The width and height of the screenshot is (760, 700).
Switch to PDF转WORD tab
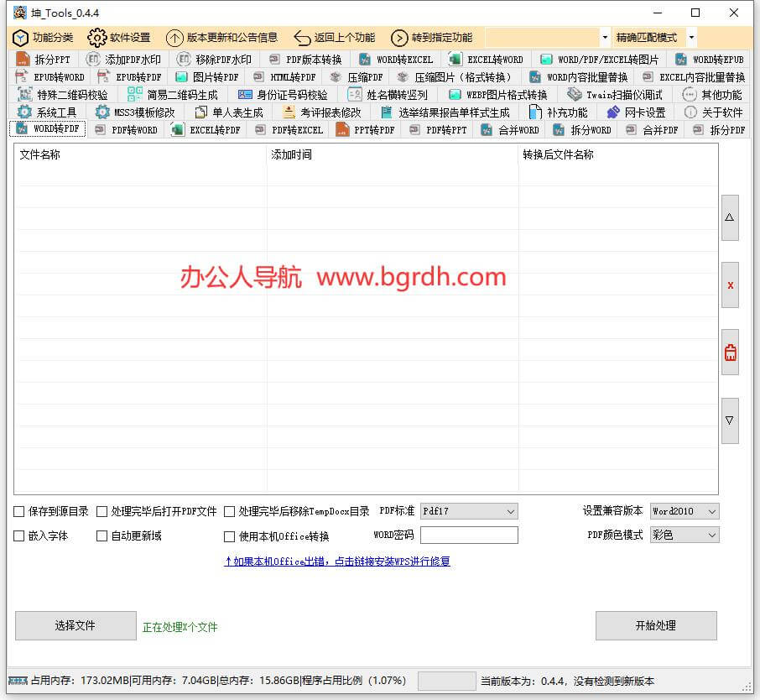[126, 130]
